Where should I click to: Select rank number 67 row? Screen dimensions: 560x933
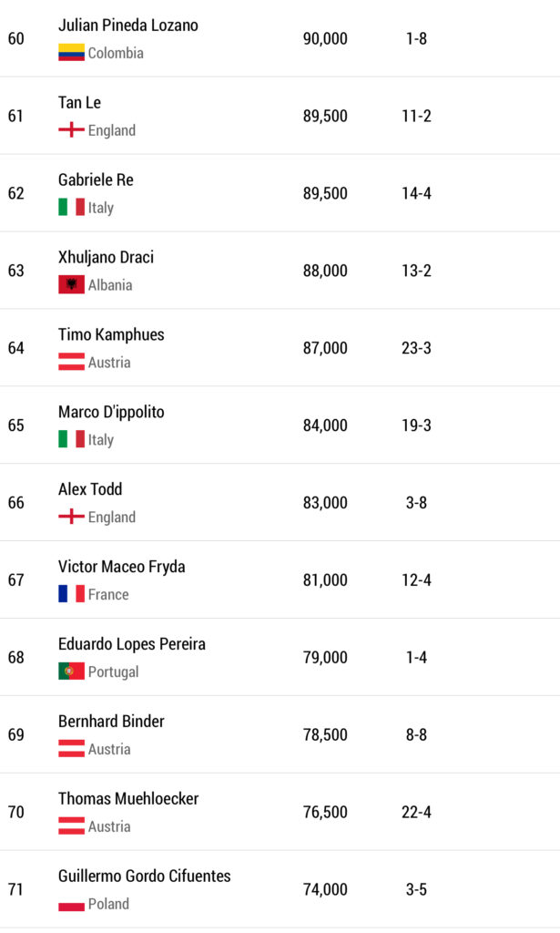(16, 580)
